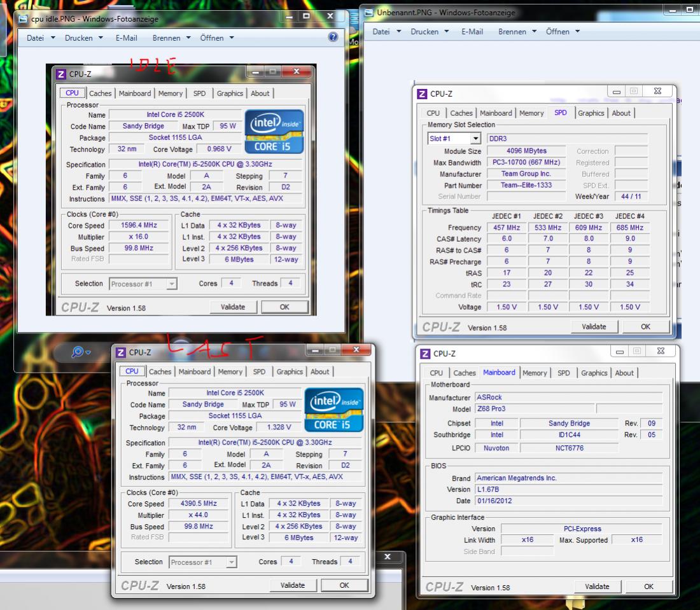Click OK in the 1596.4 MHz CPU-Z window
The height and width of the screenshot is (610, 700).
pyautogui.click(x=284, y=307)
